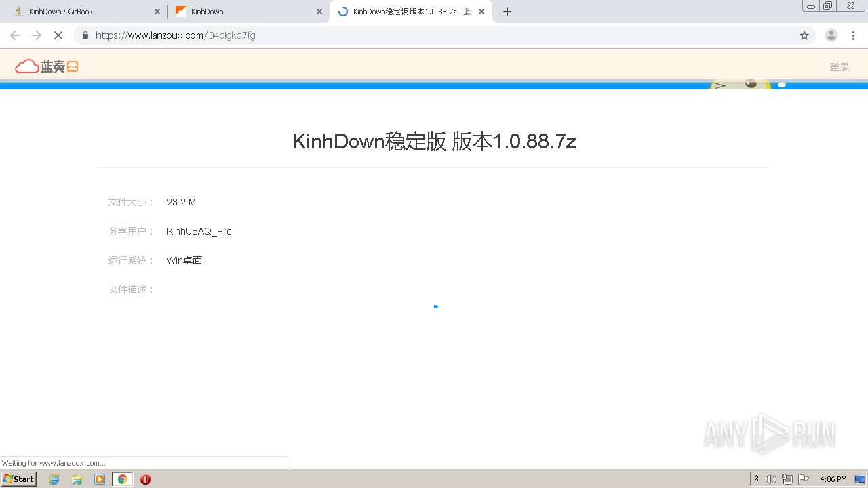The height and width of the screenshot is (488, 868).
Task: Click the KinhUBAQ_Pro sharing user name
Action: tap(199, 231)
